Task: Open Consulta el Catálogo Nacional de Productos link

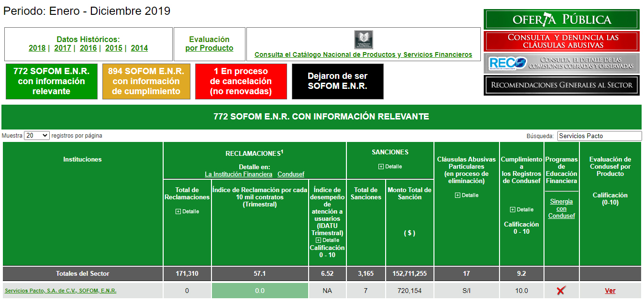Action: pyautogui.click(x=363, y=54)
